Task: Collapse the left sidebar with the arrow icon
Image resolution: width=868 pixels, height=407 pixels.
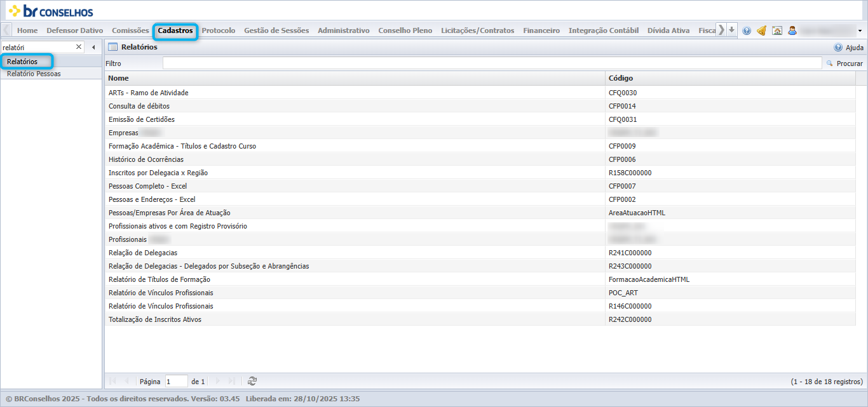Action: pyautogui.click(x=93, y=47)
